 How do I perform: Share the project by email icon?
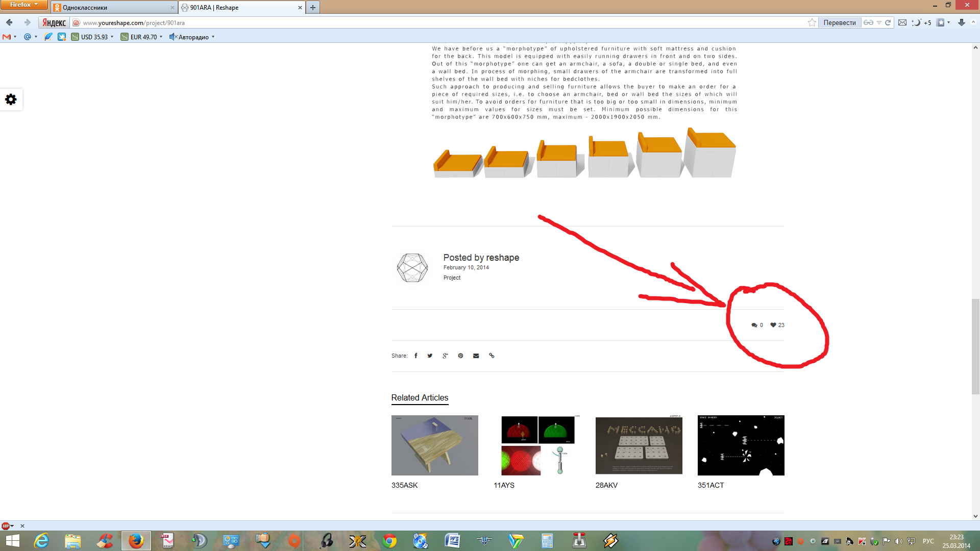pos(476,356)
